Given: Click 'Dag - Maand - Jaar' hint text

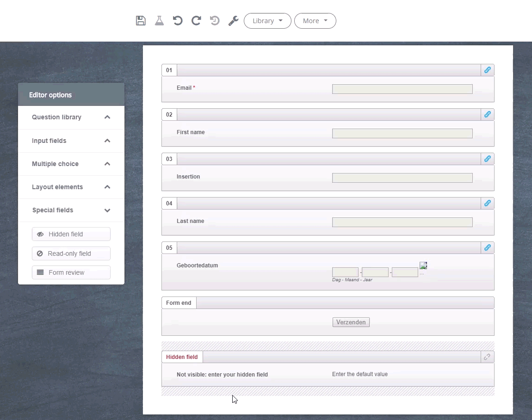Looking at the screenshot, I should (352, 280).
